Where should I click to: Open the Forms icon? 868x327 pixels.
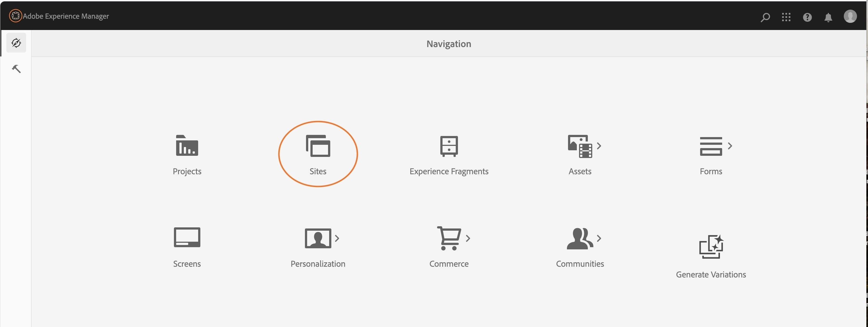coord(711,146)
